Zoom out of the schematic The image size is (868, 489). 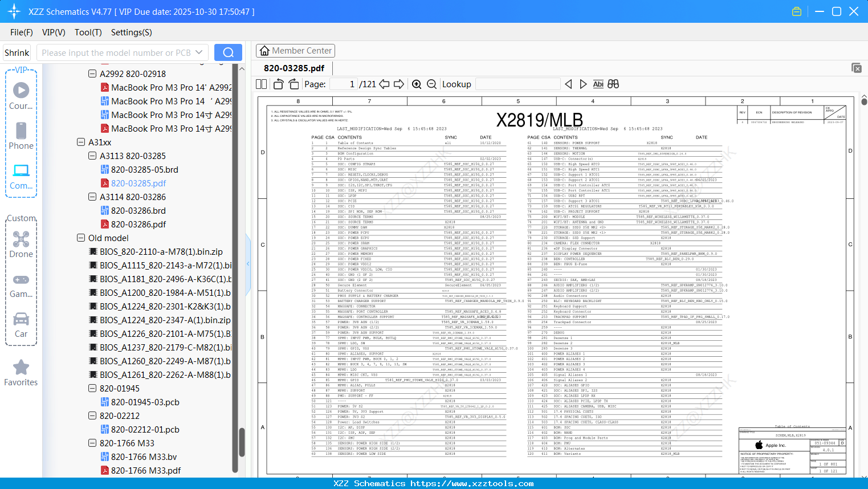tap(431, 84)
